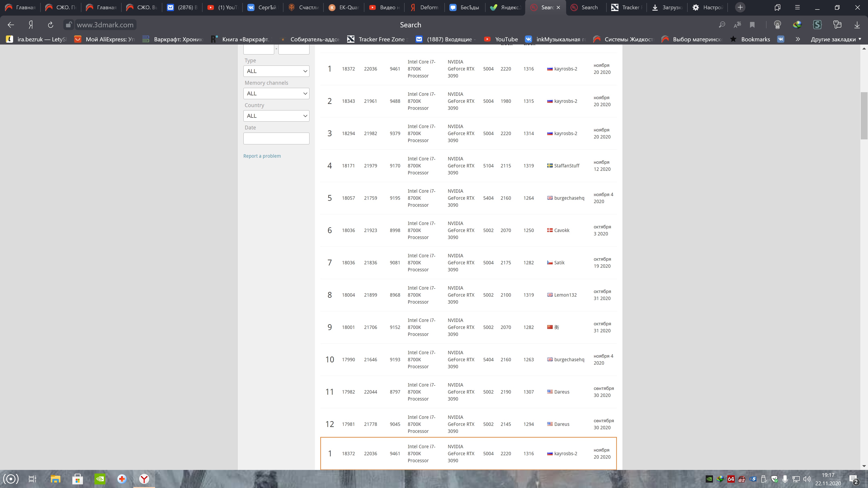Click the Yandex home icon in toolbar

(x=31, y=25)
